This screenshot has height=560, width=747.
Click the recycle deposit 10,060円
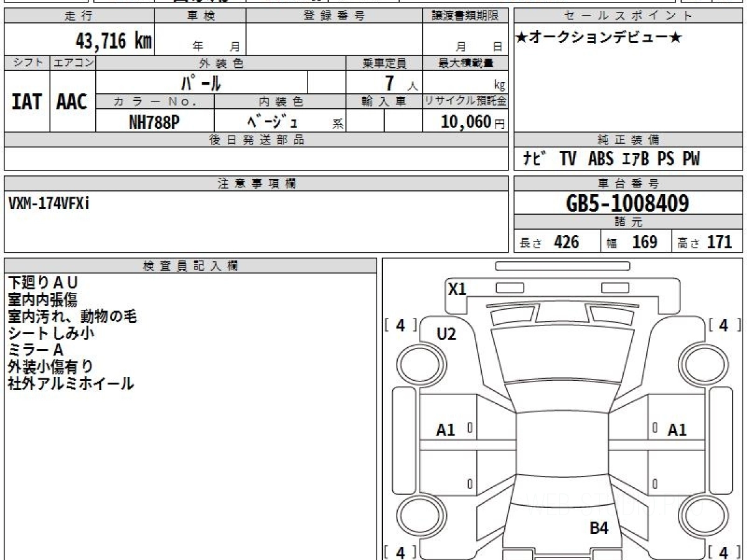(x=473, y=122)
